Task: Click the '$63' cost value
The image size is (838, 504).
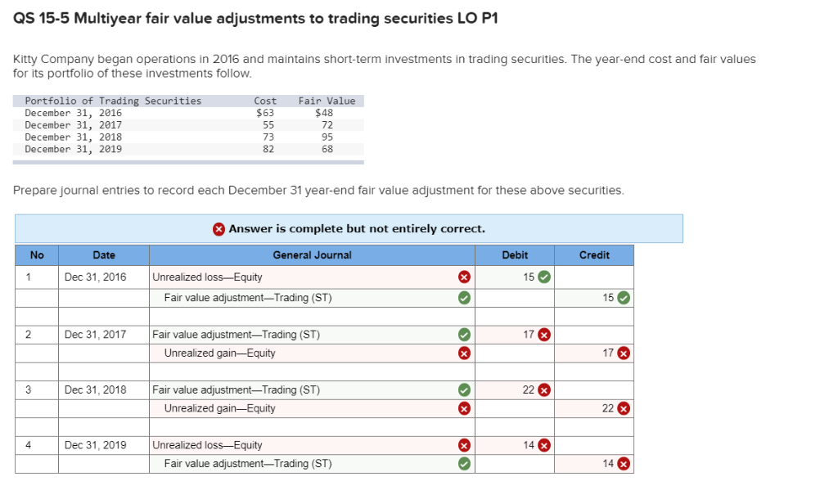Action: 265,113
